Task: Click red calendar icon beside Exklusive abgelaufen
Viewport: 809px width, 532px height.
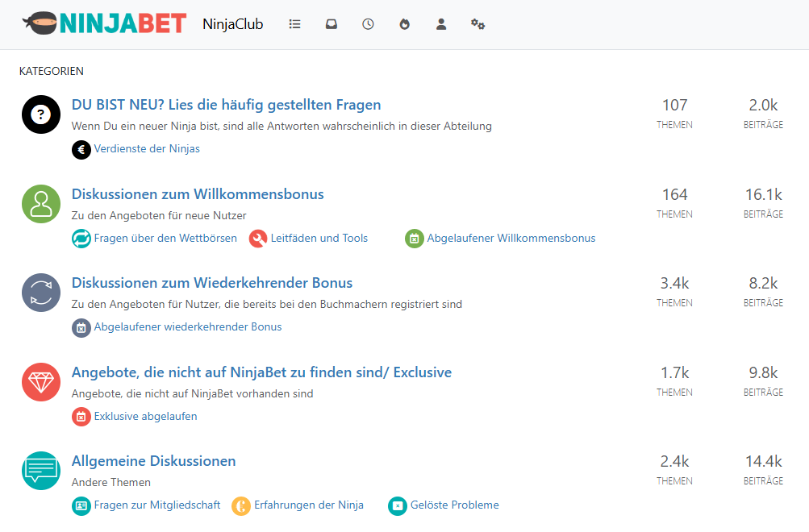Action: coord(81,417)
